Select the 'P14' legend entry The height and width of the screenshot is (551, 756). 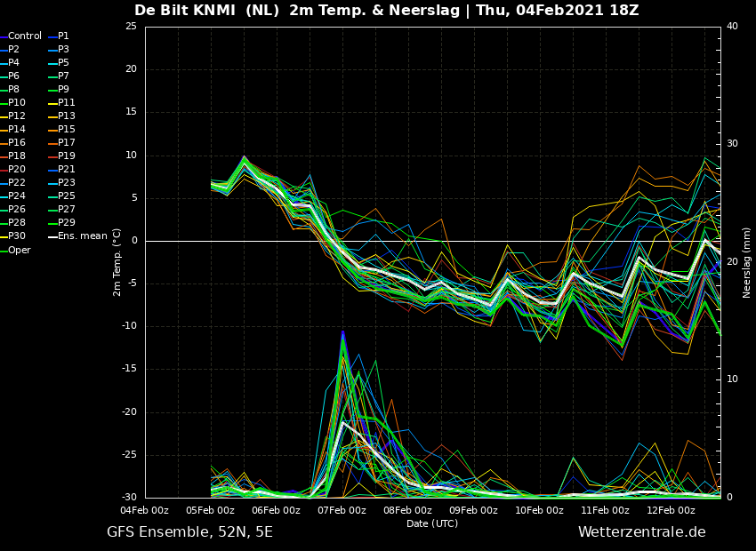click(x=13, y=129)
